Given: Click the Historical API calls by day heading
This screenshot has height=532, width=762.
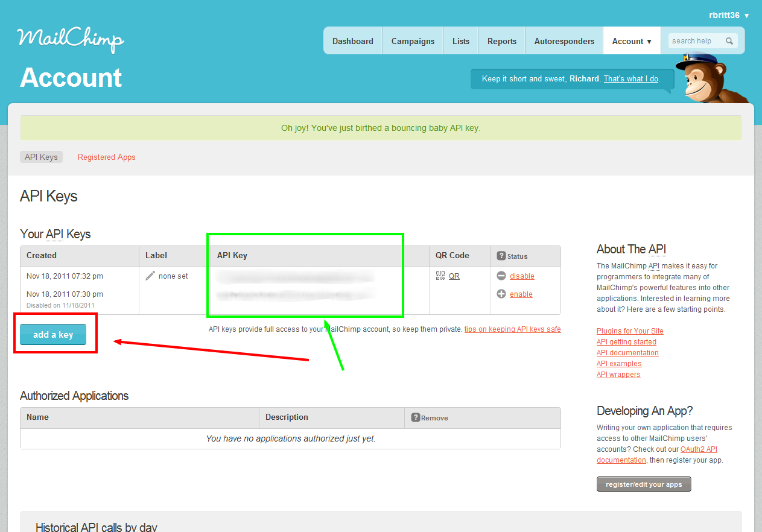Looking at the screenshot, I should coord(97,527).
